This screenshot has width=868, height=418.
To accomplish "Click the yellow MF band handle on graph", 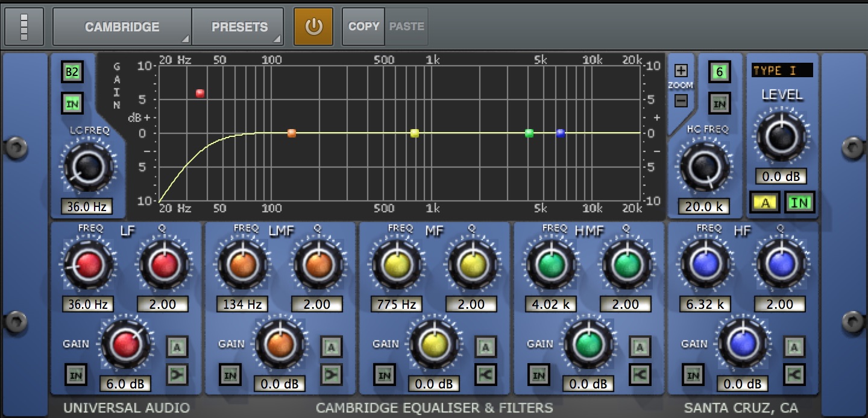I will 415,133.
